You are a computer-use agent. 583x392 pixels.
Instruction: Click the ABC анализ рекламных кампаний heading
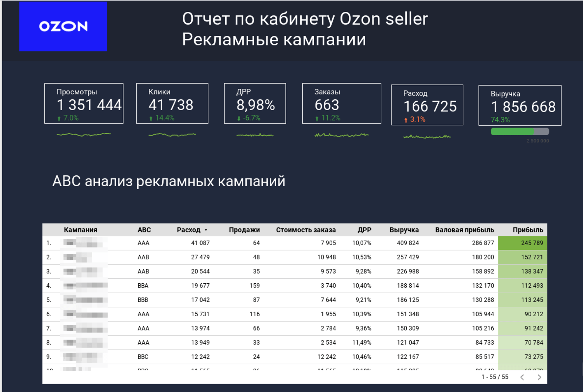(169, 181)
